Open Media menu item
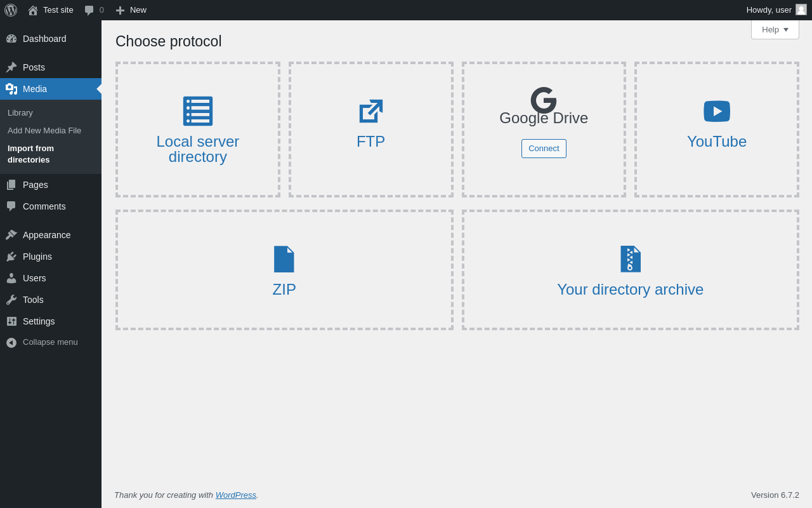 tap(51, 89)
